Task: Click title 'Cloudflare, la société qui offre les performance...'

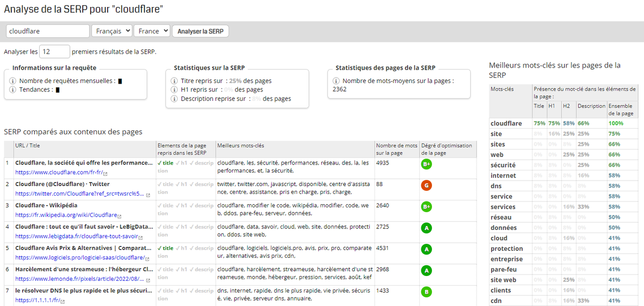Action: pos(84,163)
